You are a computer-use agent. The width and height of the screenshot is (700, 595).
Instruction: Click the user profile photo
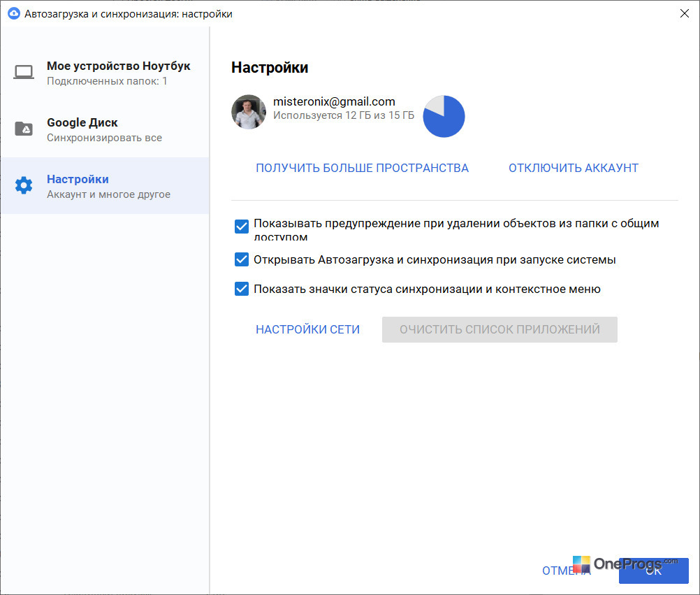pyautogui.click(x=249, y=112)
